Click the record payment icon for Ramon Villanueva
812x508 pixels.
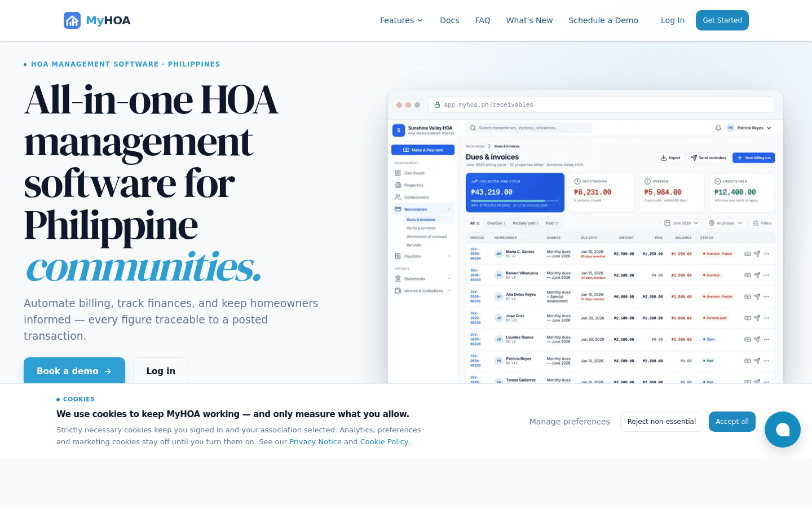tap(748, 275)
